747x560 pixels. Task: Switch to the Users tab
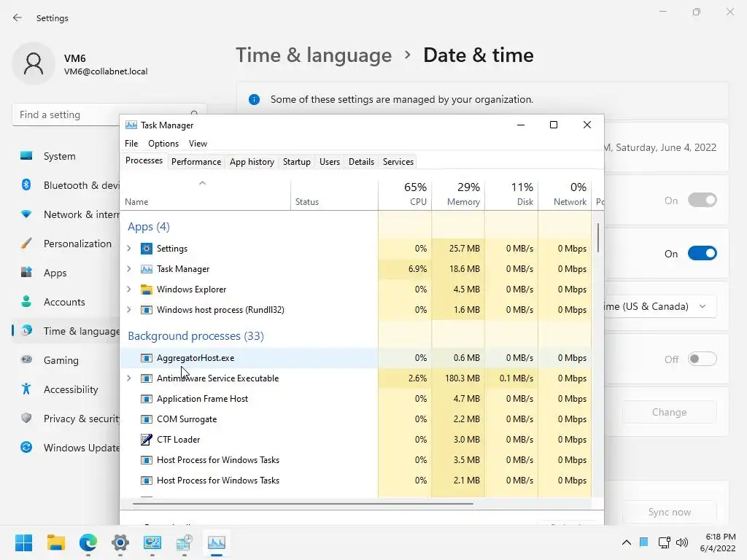click(x=330, y=162)
